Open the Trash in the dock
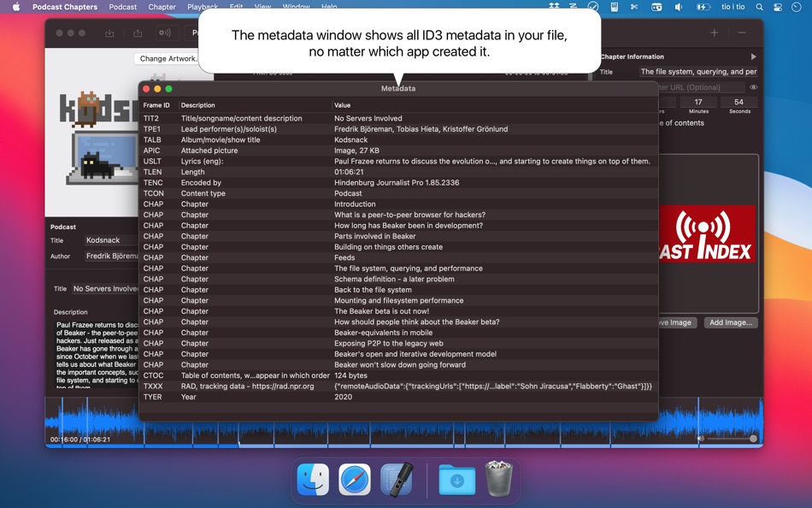Screen dimensions: 812x508 pyautogui.click(x=498, y=479)
